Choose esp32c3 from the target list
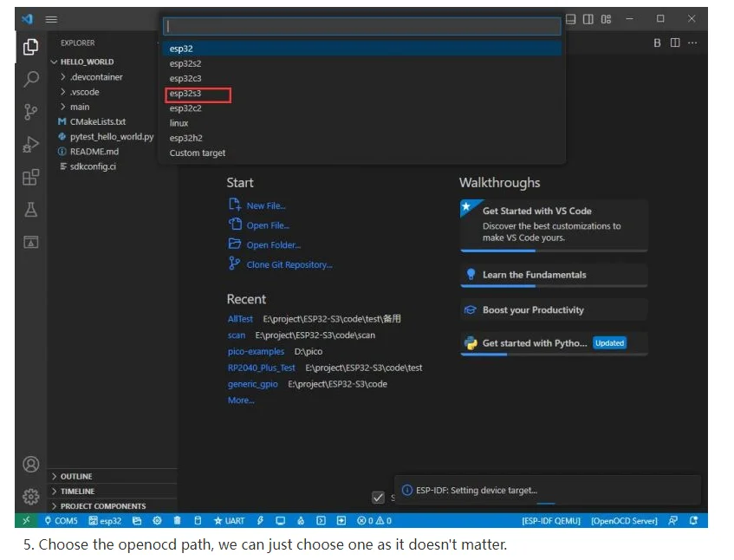 [x=362, y=78]
